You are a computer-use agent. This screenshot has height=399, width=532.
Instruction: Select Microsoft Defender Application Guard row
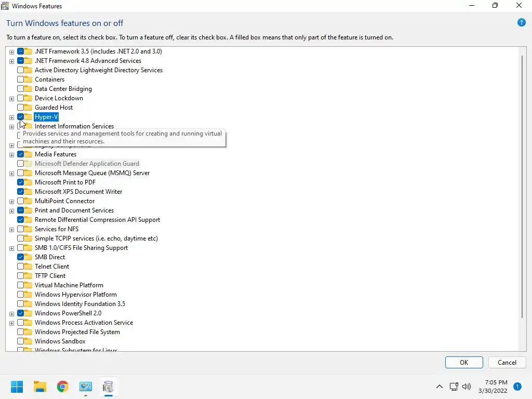(x=87, y=164)
